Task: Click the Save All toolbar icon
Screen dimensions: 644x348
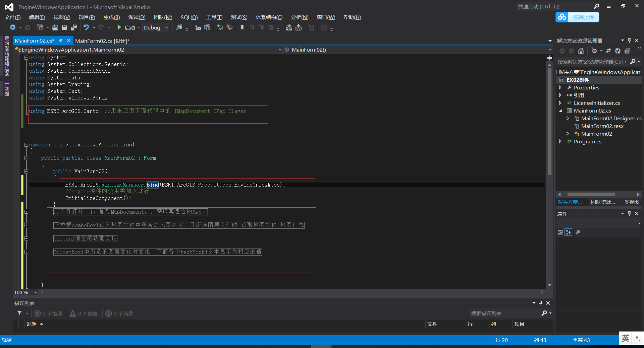Action: [73, 27]
